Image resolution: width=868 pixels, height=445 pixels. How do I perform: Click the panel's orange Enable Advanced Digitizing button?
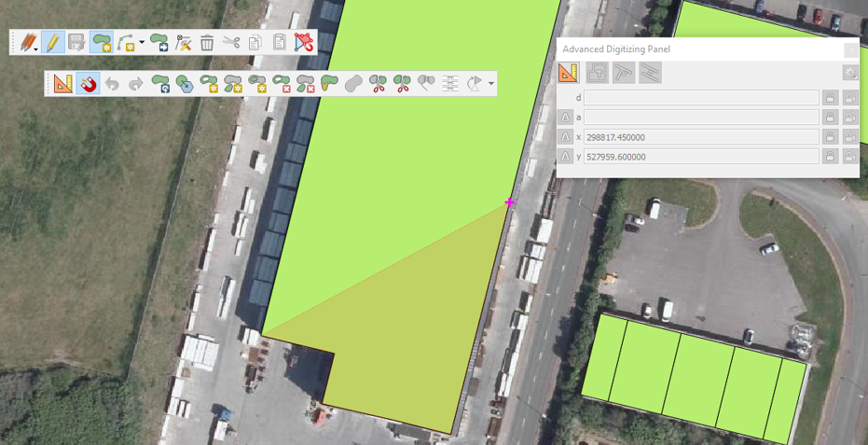(x=569, y=73)
